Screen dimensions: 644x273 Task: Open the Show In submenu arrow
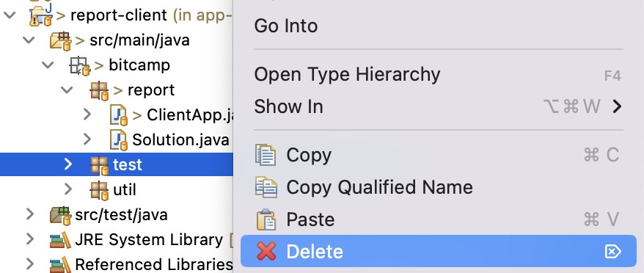[616, 107]
